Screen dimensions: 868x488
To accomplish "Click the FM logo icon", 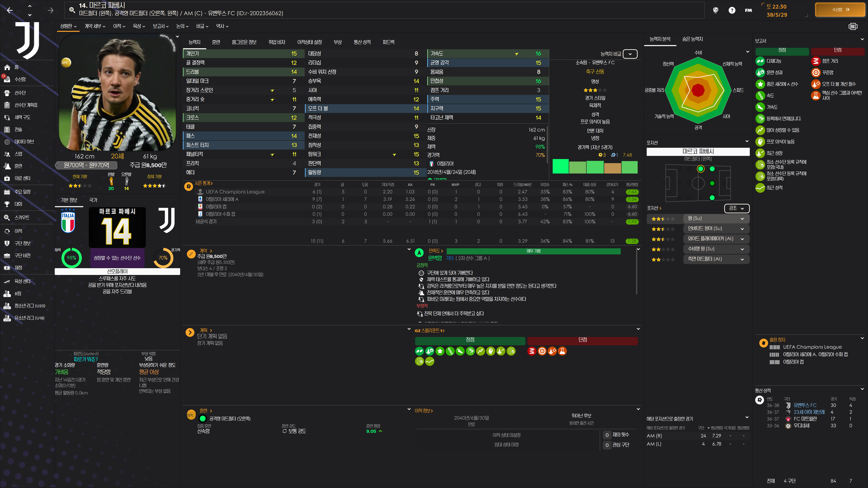I will coord(748,10).
